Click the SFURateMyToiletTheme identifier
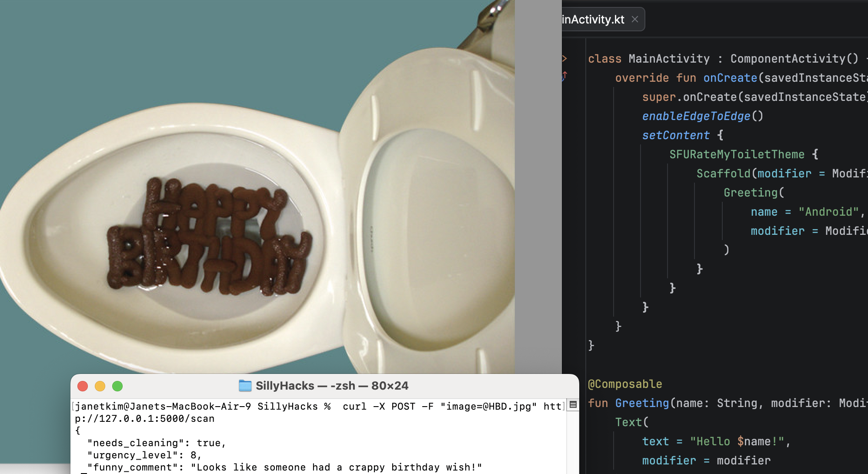The height and width of the screenshot is (474, 868). (737, 154)
